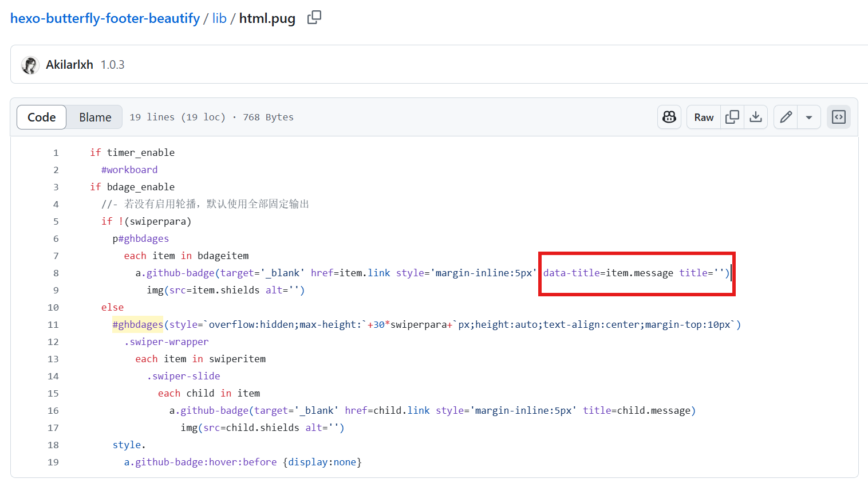Click Akilarlxh's avatar image

[30, 65]
